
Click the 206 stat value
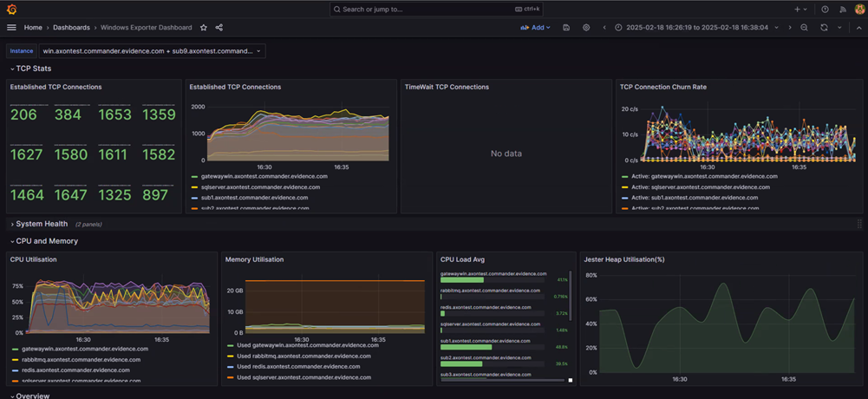coord(23,115)
